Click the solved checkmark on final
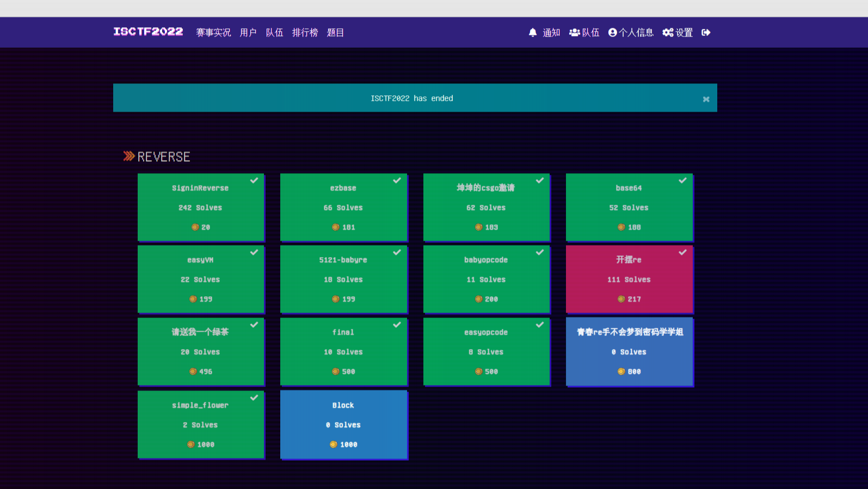Image resolution: width=868 pixels, height=489 pixels. (x=397, y=325)
